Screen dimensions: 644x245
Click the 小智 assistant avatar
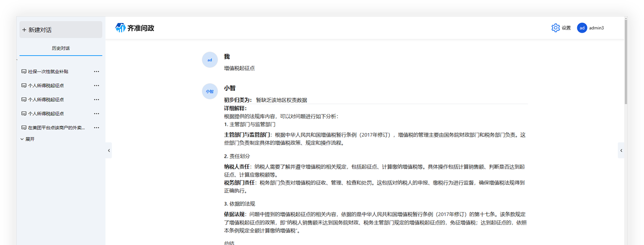coord(209,91)
